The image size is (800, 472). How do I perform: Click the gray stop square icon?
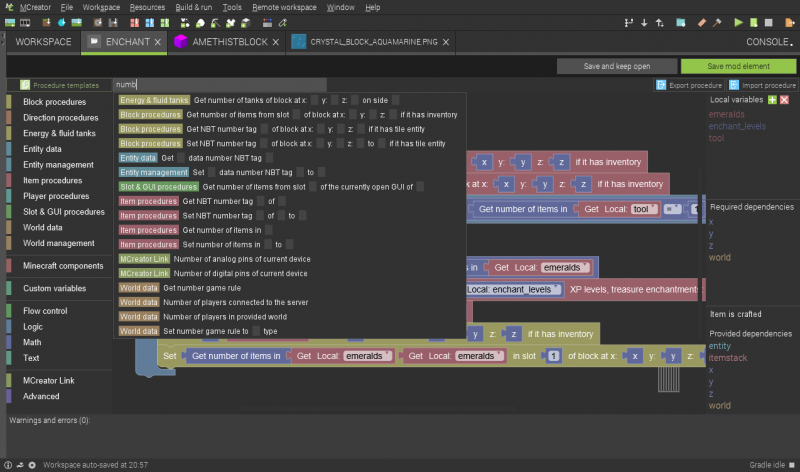[769, 22]
